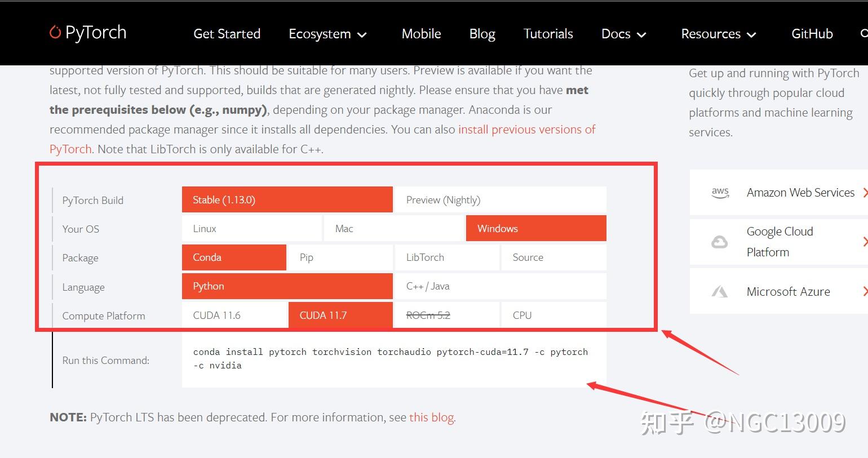Screen dimensions: 868x458
Task: Switch build to Preview (Nightly)
Action: pyautogui.click(x=500, y=200)
